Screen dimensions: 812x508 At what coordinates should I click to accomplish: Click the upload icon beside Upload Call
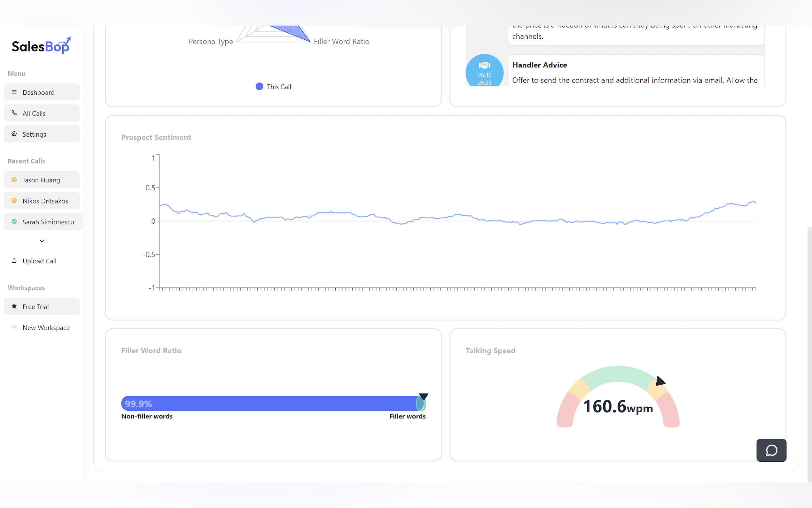click(14, 261)
